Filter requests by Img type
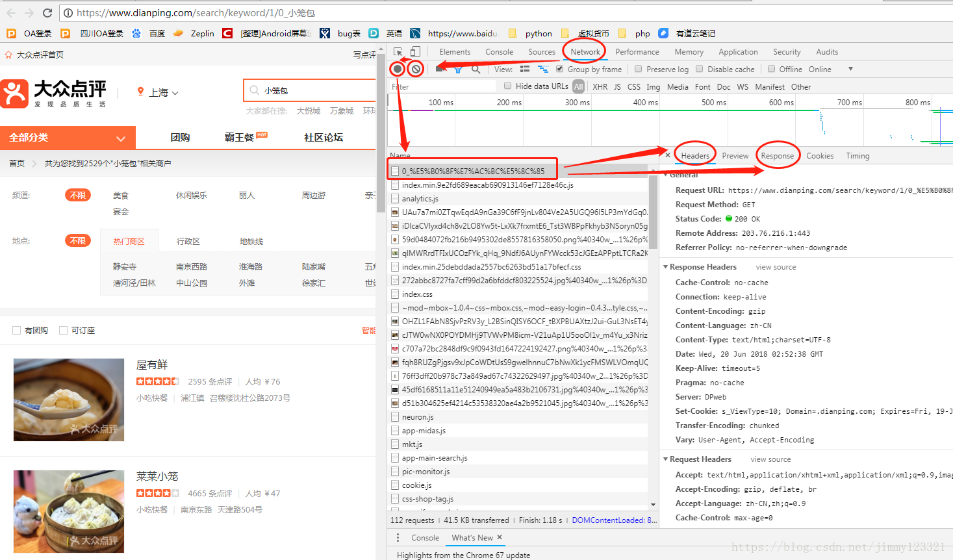 coord(653,86)
